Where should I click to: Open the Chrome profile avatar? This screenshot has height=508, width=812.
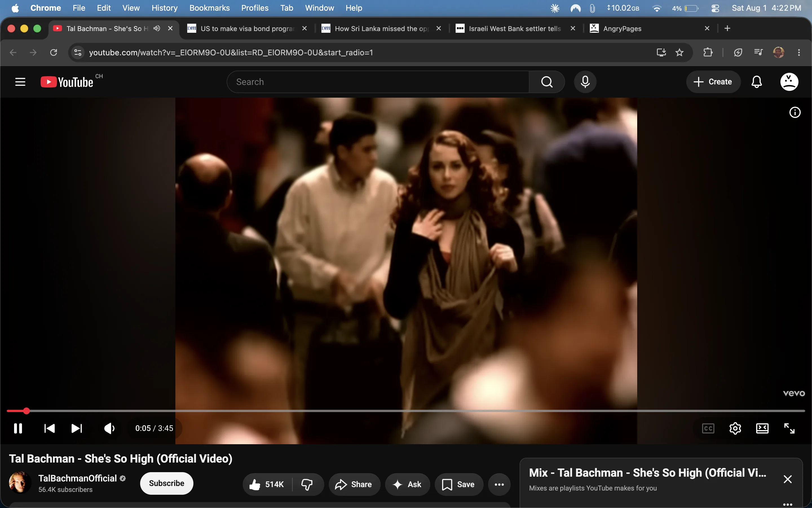click(x=778, y=52)
